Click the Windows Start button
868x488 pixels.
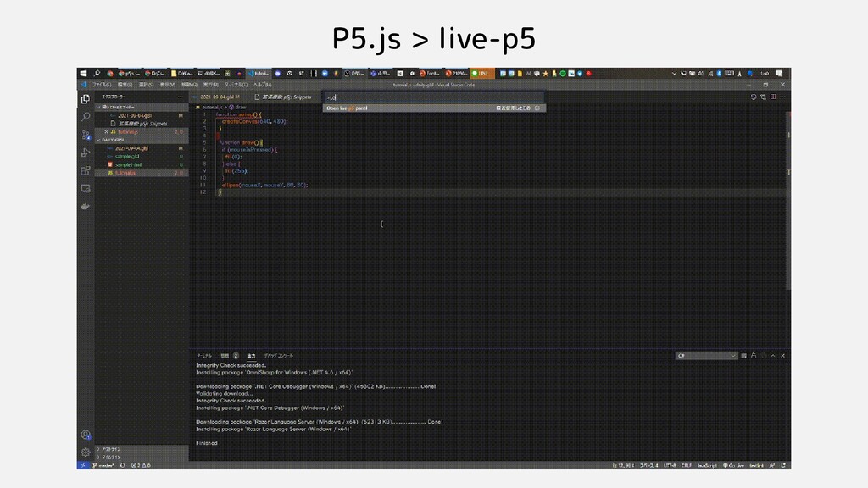click(x=83, y=73)
